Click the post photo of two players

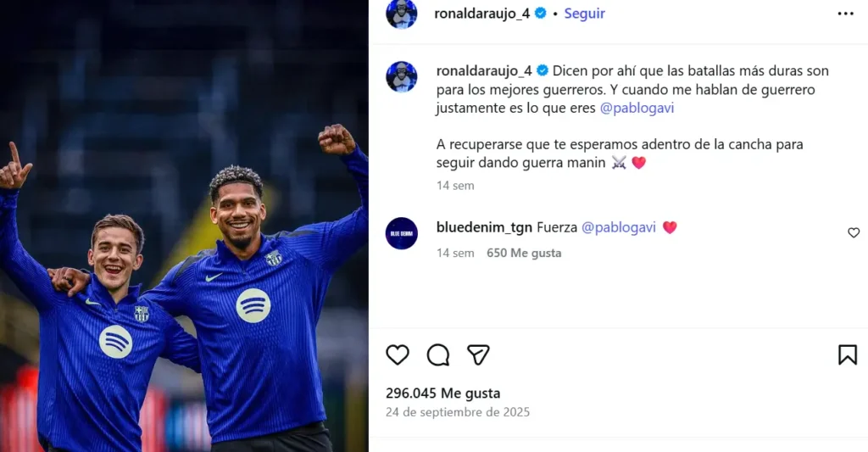pyautogui.click(x=184, y=226)
